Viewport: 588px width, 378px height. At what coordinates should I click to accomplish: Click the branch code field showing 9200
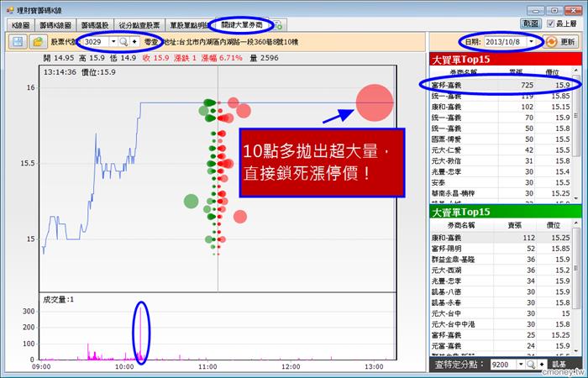(x=504, y=364)
